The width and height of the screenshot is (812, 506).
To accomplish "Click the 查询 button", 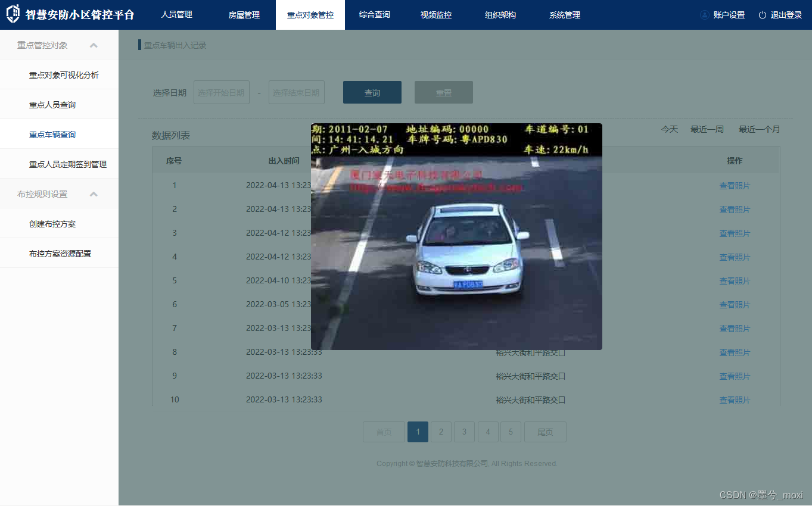I will coord(372,92).
